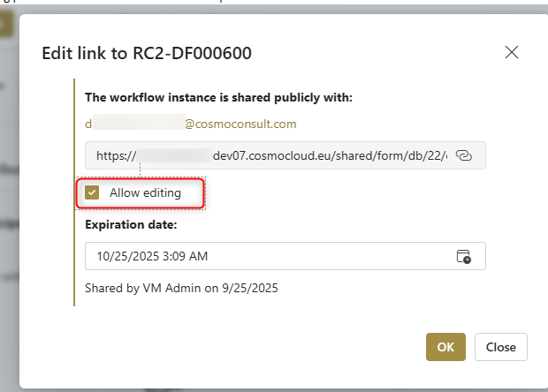Viewport: 548px width, 392px height.
Task: Dismiss the dialog with the X icon
Action: [x=511, y=52]
